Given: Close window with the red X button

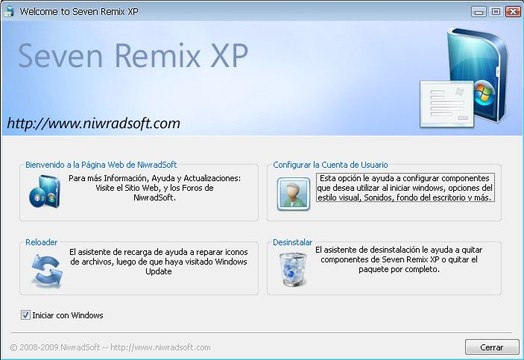Looking at the screenshot, I should 513,11.
